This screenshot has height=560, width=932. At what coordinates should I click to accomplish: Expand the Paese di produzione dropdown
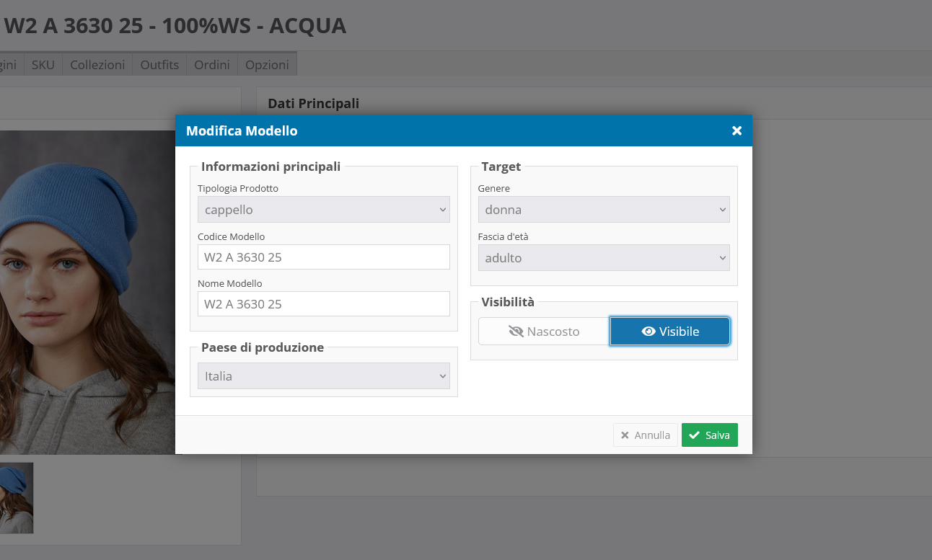point(323,376)
